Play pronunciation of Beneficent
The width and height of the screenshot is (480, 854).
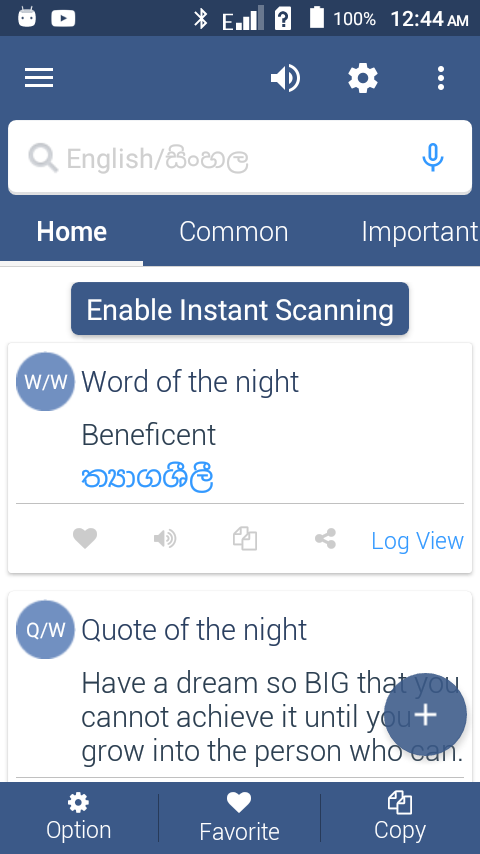click(x=165, y=539)
